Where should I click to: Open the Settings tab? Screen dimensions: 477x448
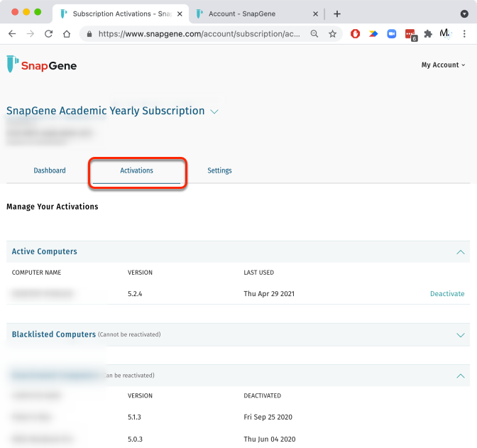(219, 170)
